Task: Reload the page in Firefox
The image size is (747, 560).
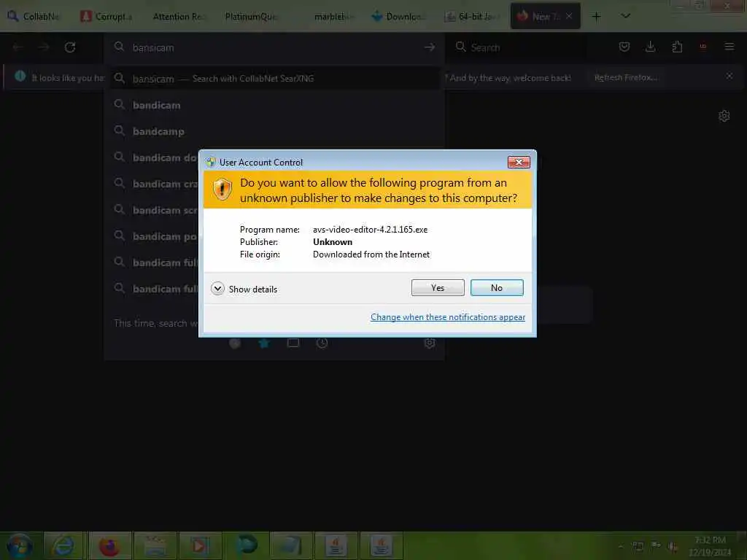Action: (70, 47)
